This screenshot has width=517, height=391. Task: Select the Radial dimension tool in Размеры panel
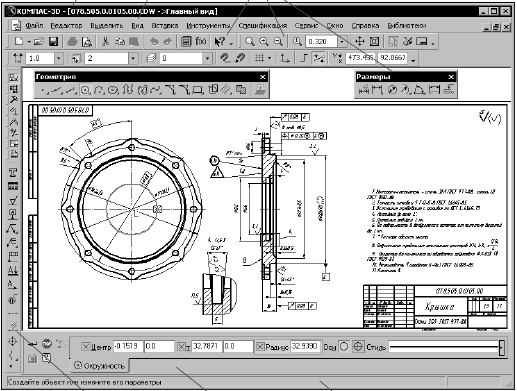tap(405, 89)
